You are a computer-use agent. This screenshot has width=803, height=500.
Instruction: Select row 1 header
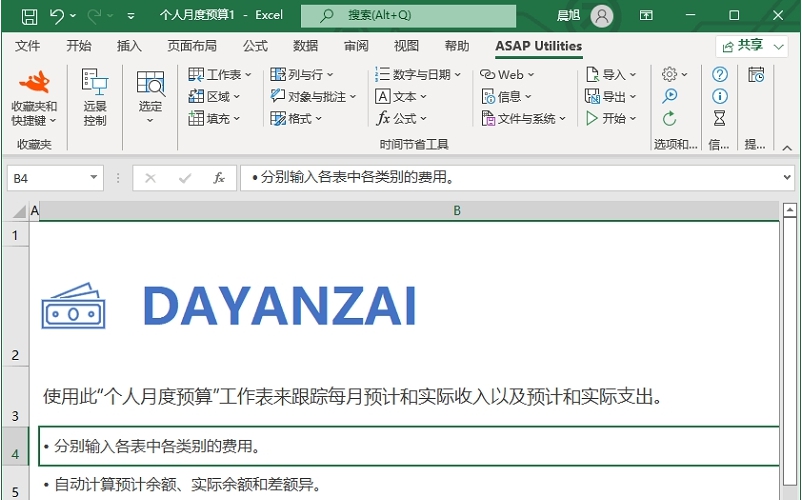[15, 235]
